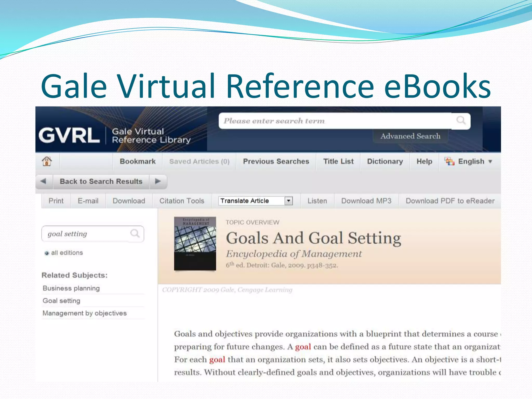Open the Translate Article dropdown
This screenshot has height=399, width=532.
[x=256, y=201]
